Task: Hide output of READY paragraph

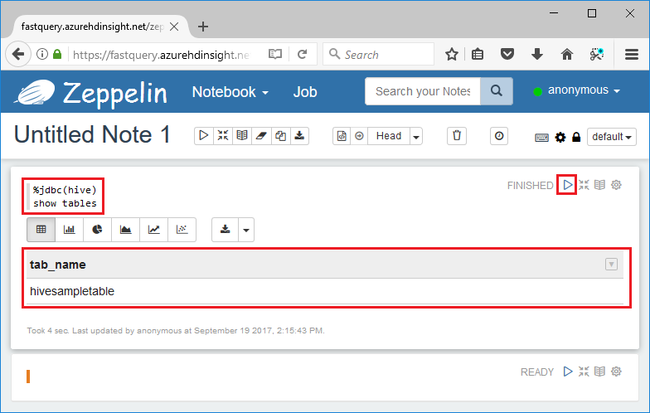Action: pos(600,372)
